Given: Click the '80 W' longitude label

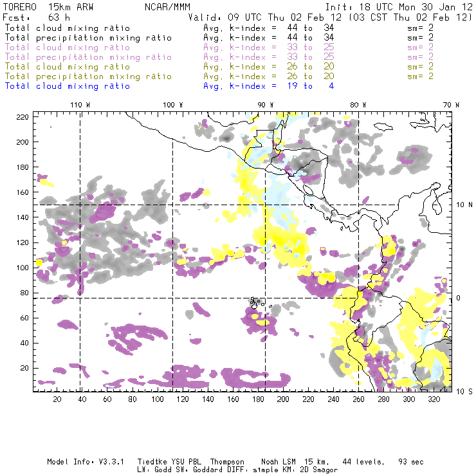Looking at the screenshot, I should (x=358, y=105).
